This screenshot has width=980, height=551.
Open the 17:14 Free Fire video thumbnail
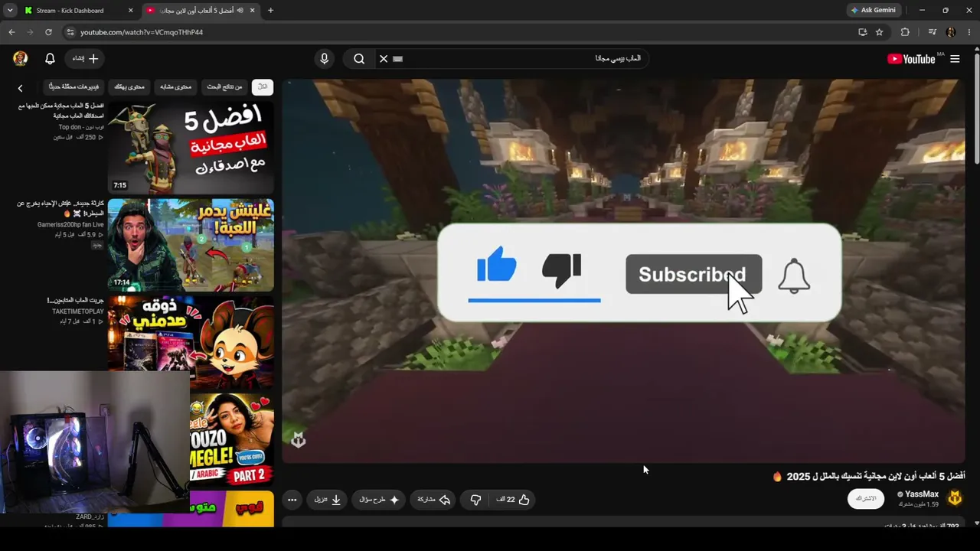pyautogui.click(x=191, y=245)
